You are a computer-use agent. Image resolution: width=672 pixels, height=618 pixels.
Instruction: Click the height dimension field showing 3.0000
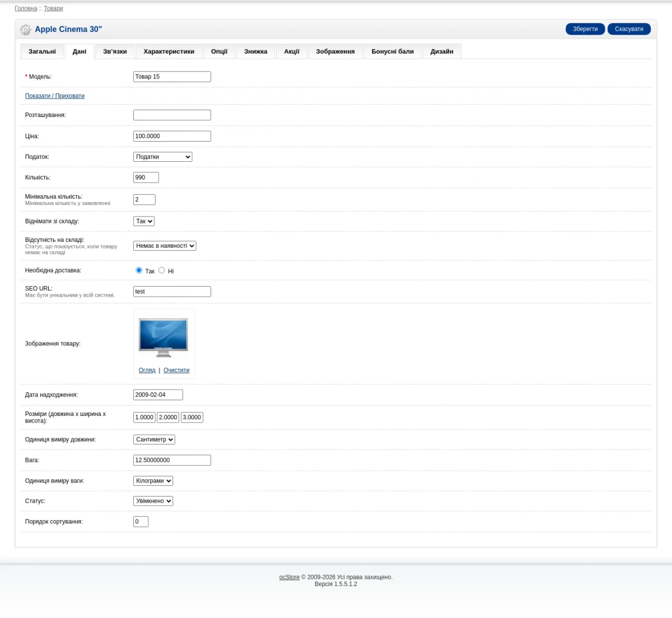(192, 418)
